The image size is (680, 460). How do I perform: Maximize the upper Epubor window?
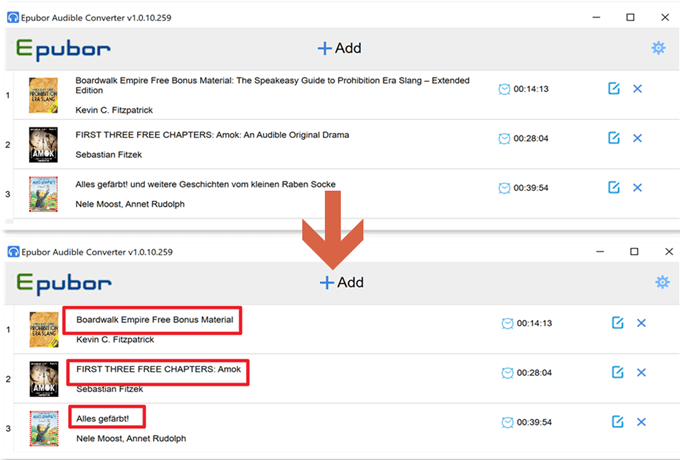coord(630,17)
